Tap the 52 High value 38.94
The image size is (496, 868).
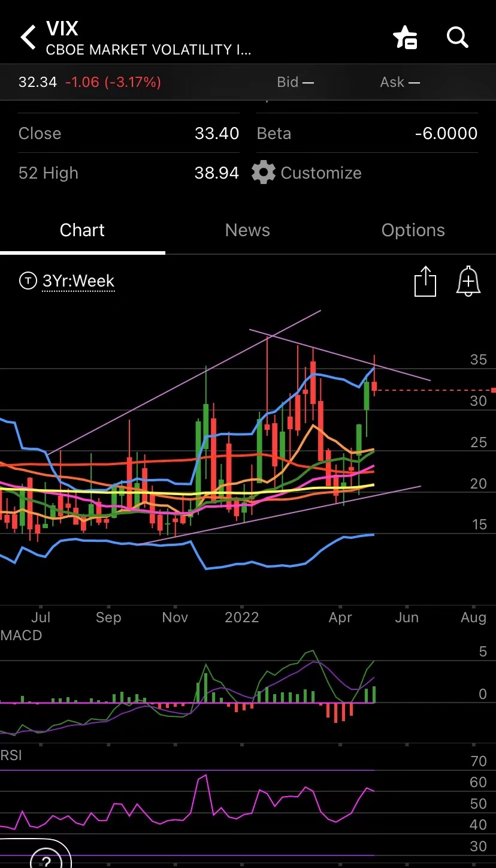pyautogui.click(x=217, y=173)
